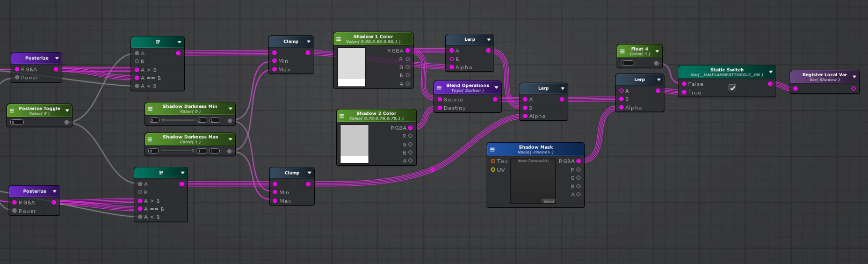Click Shadow 2 Color RGBA output port

[x=411, y=128]
